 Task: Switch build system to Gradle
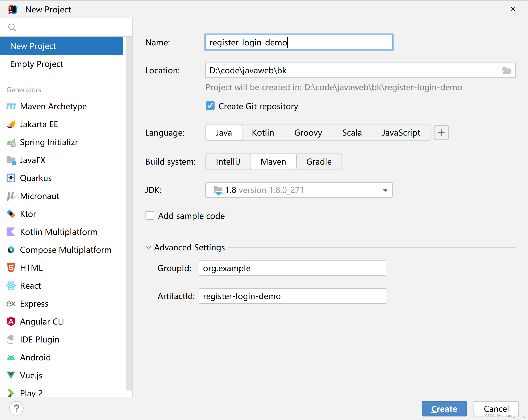pos(319,161)
